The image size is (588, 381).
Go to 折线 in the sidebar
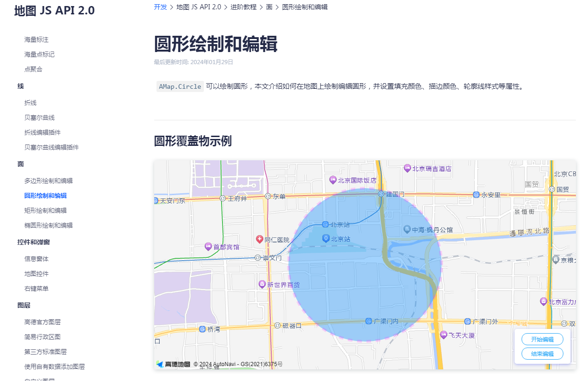[30, 103]
